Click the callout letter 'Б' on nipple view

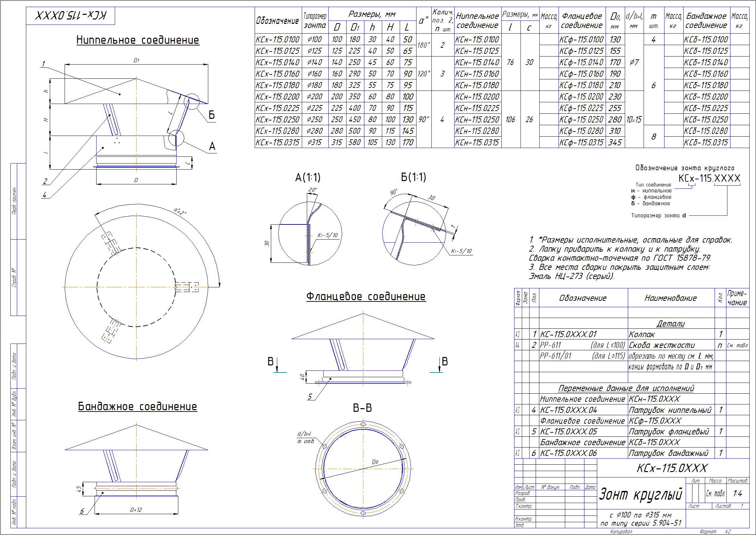coord(212,115)
